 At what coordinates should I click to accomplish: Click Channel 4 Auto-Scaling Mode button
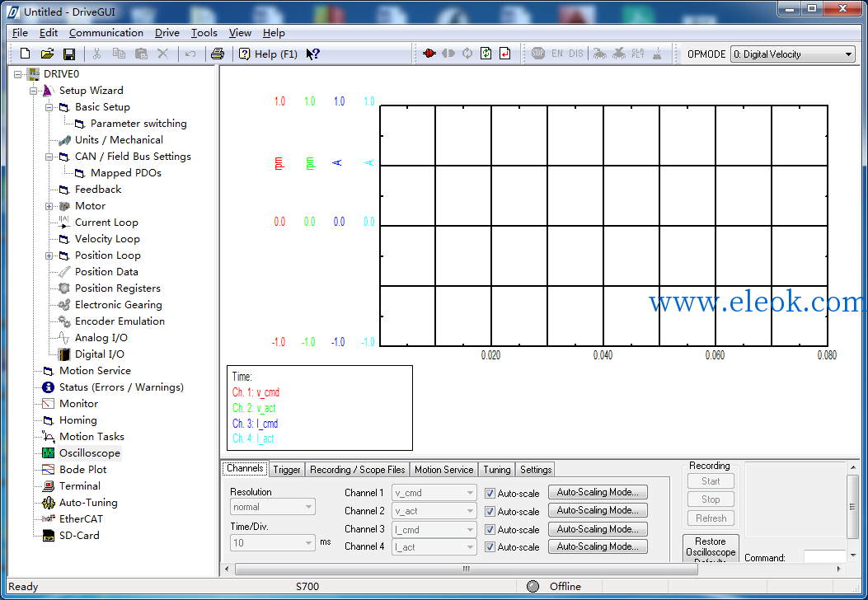point(598,546)
